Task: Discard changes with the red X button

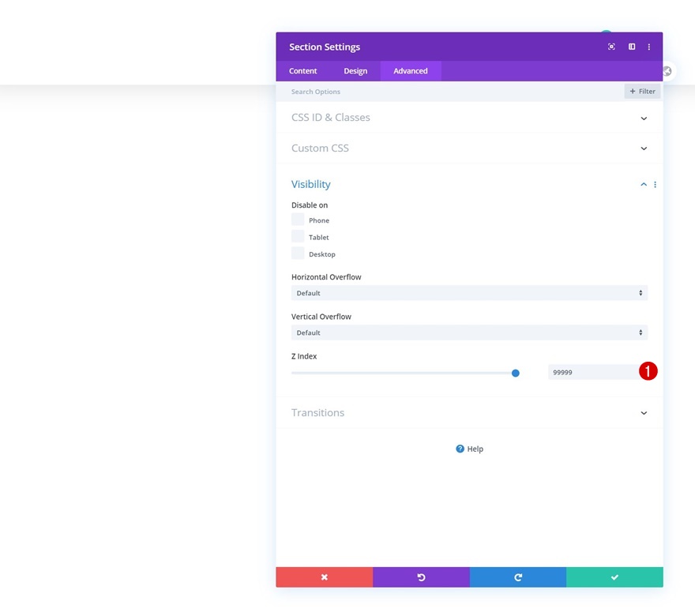Action: [325, 577]
